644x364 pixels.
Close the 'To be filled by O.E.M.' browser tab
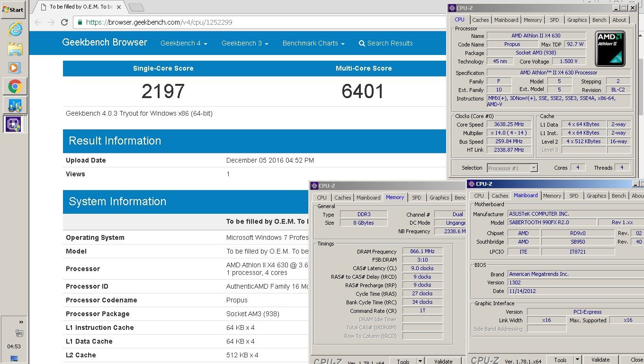pyautogui.click(x=118, y=7)
